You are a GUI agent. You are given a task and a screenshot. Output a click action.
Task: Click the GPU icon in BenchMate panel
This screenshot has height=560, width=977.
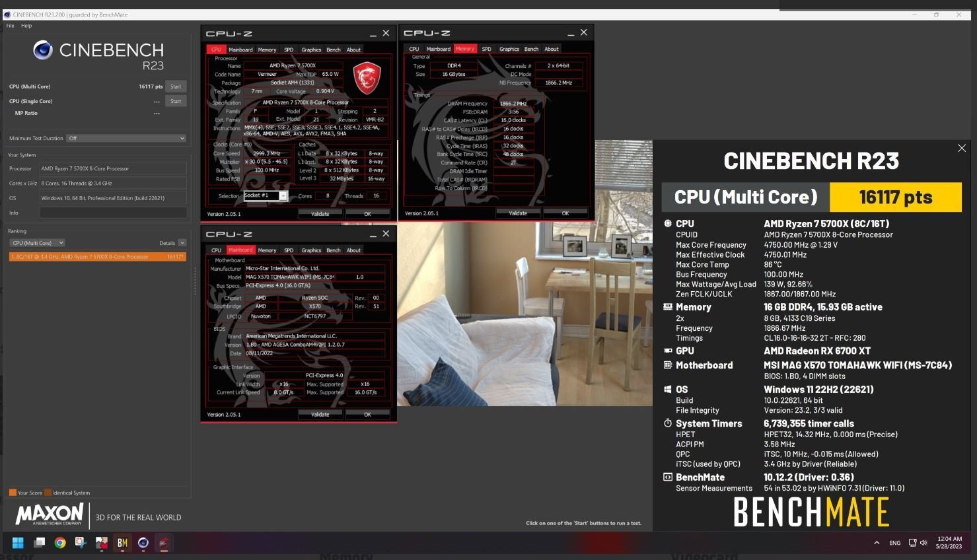668,351
